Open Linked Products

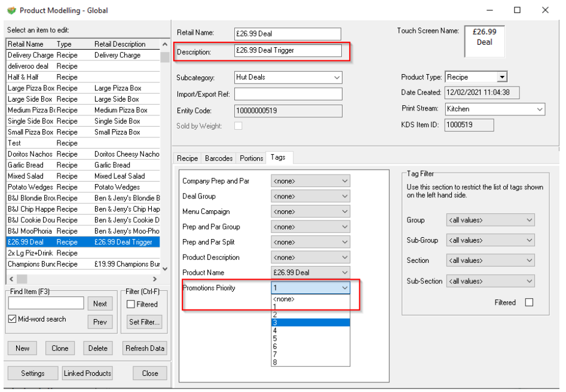coord(87,373)
